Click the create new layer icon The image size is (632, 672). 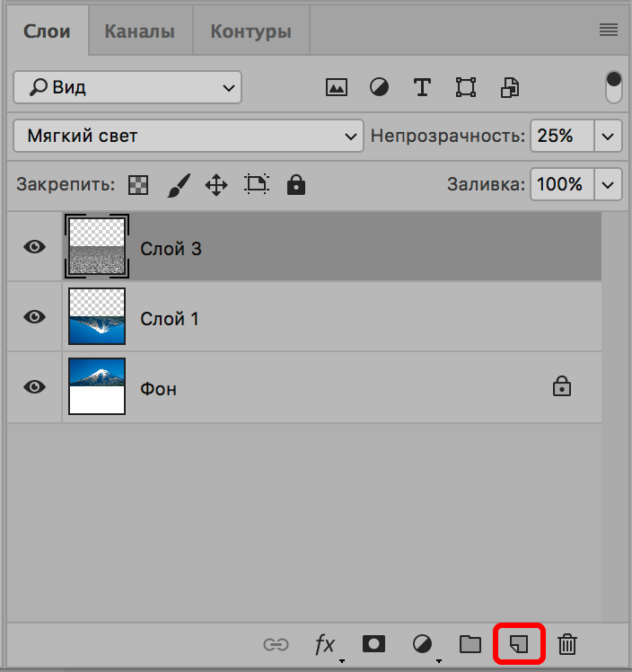point(518,643)
